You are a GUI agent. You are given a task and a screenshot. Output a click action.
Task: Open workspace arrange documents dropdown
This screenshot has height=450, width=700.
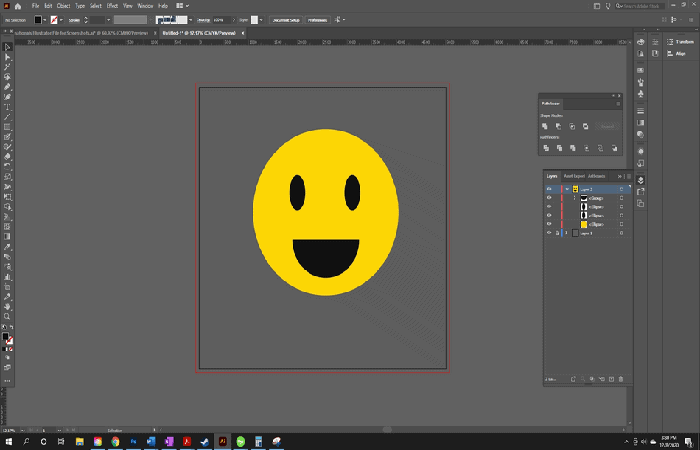(x=182, y=6)
